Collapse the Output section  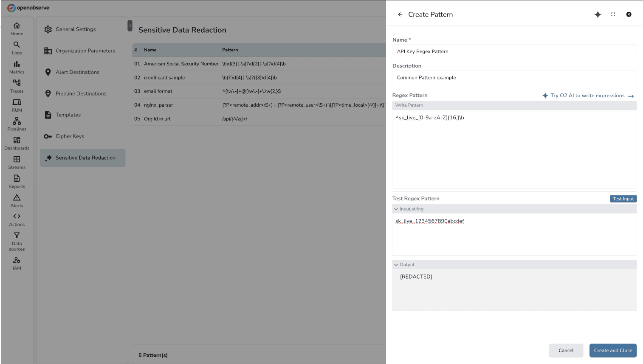point(396,265)
